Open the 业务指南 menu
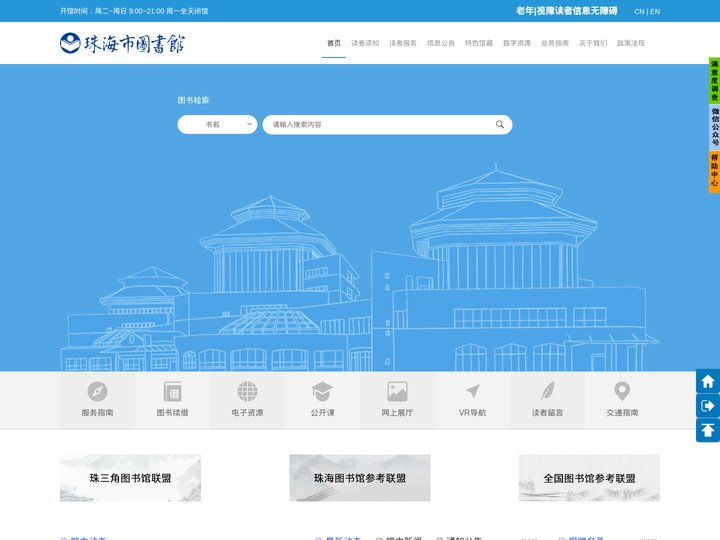 (555, 43)
